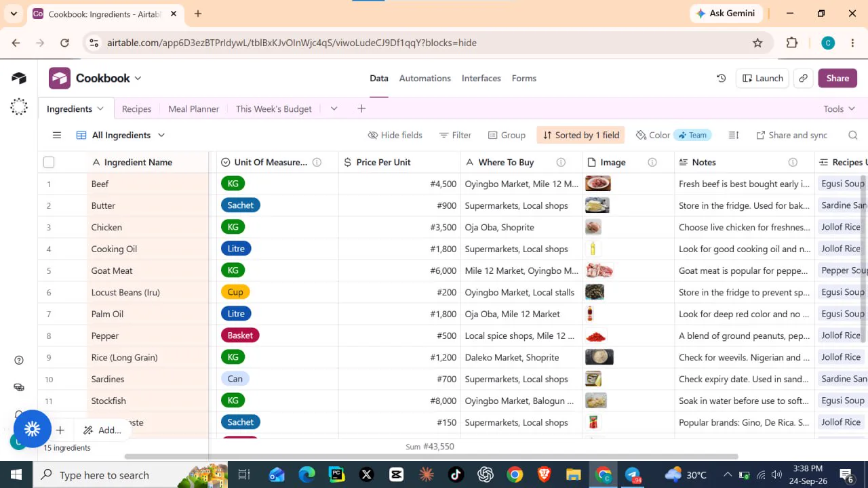The image size is (868, 488).
Task: Open the Tools dropdown
Action: 839,108
